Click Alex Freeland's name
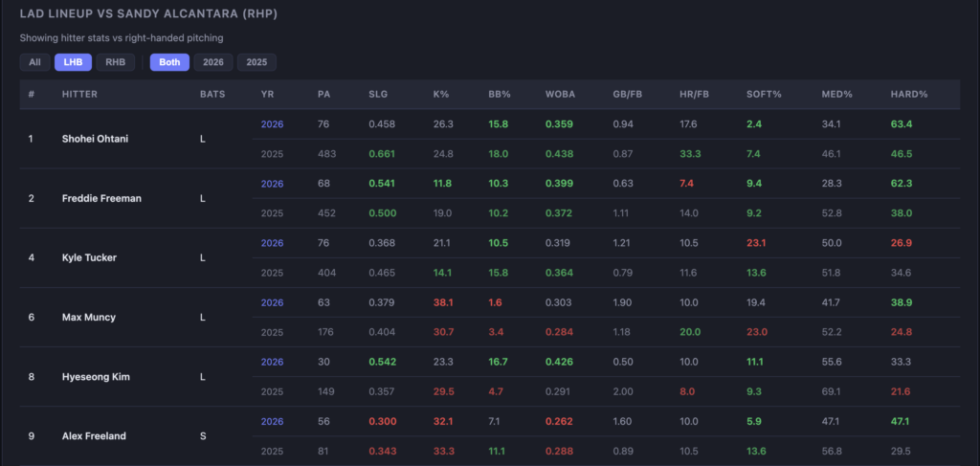980x466 pixels. (94, 436)
